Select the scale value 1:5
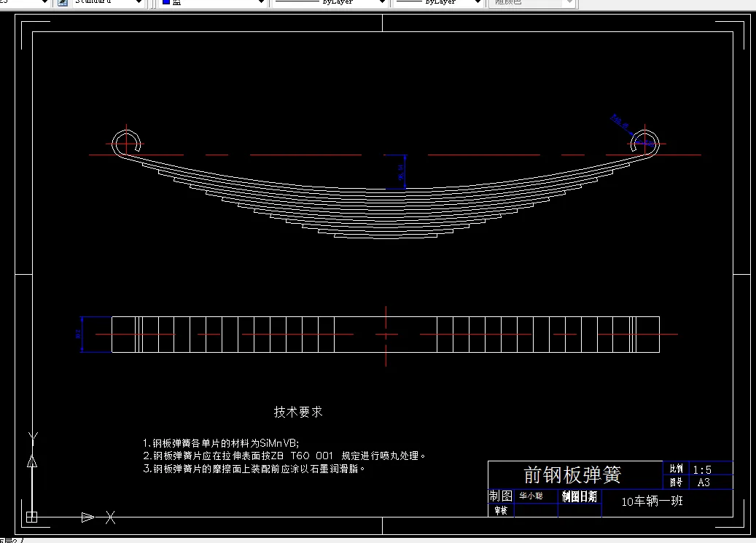 [702, 469]
